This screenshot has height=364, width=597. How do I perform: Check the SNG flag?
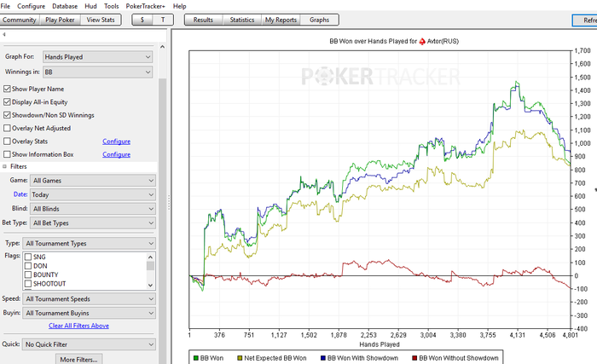pyautogui.click(x=28, y=257)
